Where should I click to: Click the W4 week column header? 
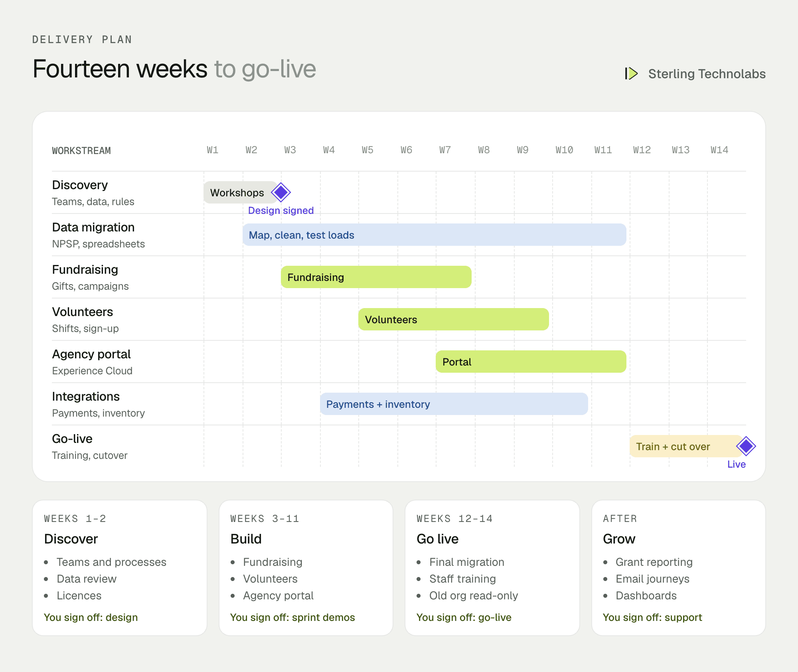329,150
